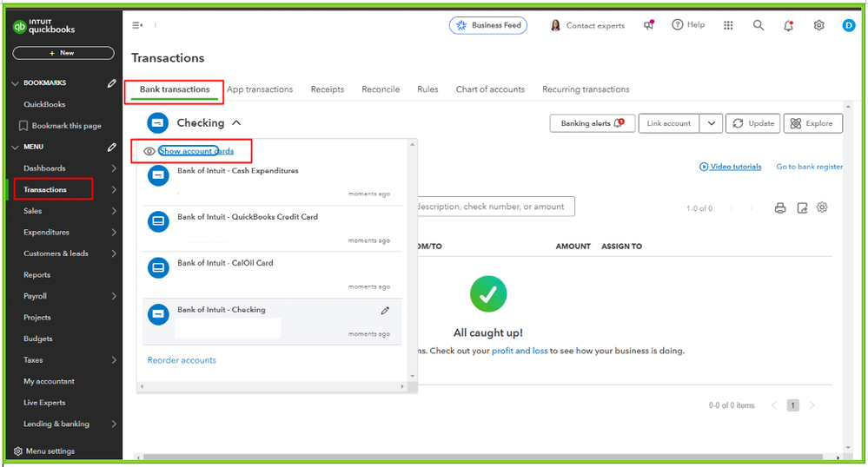Open Help
This screenshot has width=868, height=467.
click(x=688, y=25)
